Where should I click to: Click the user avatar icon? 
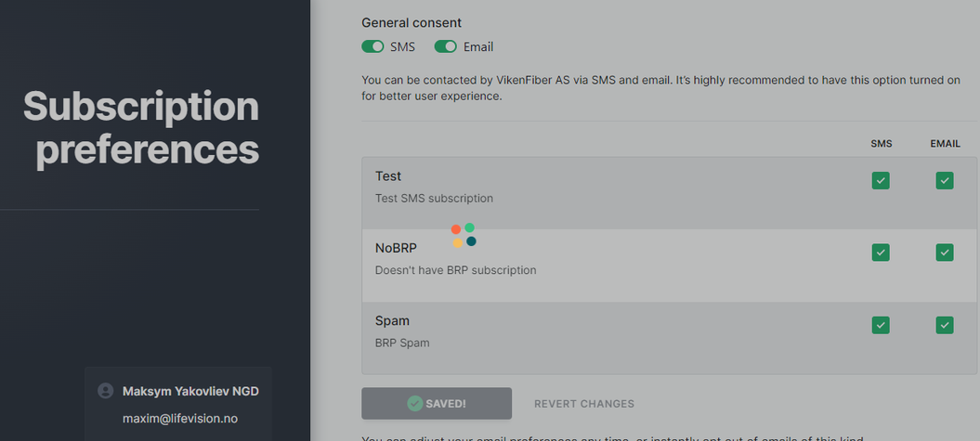coord(106,391)
